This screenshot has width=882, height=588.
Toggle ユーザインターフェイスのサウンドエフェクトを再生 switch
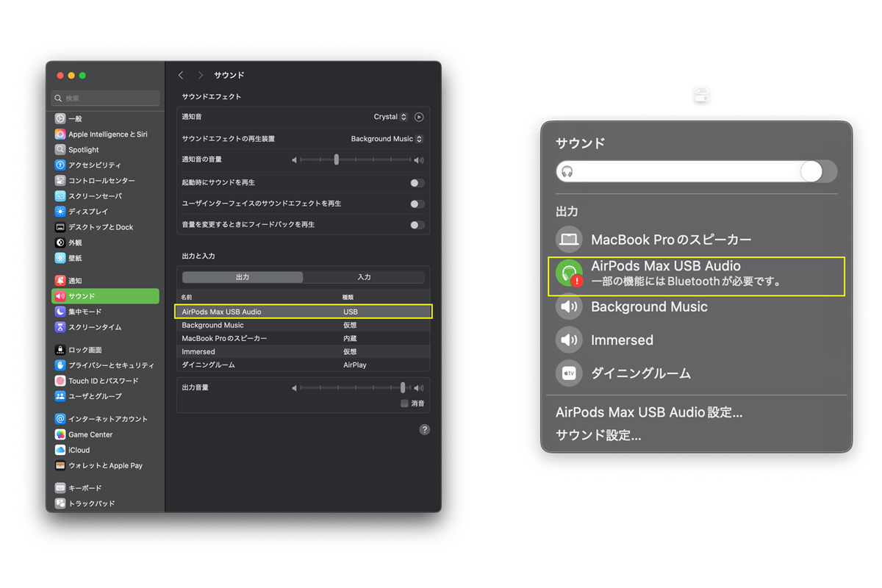(x=417, y=204)
